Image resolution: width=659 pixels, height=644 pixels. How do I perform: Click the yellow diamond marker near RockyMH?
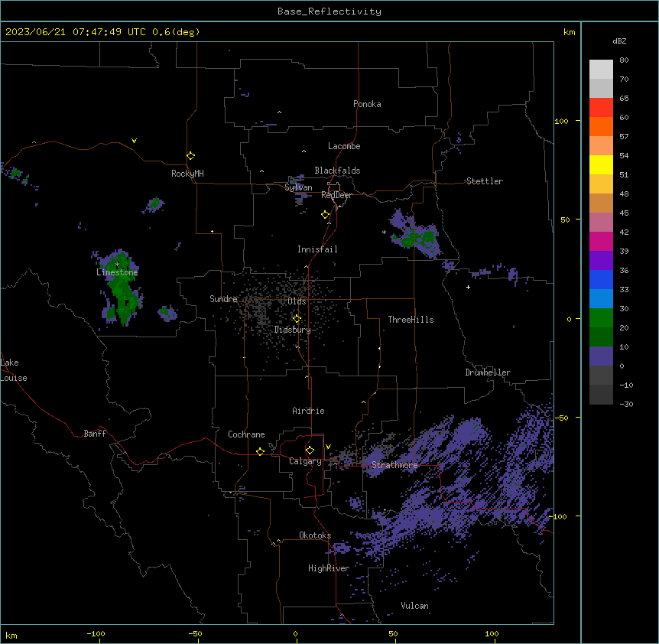pyautogui.click(x=190, y=155)
